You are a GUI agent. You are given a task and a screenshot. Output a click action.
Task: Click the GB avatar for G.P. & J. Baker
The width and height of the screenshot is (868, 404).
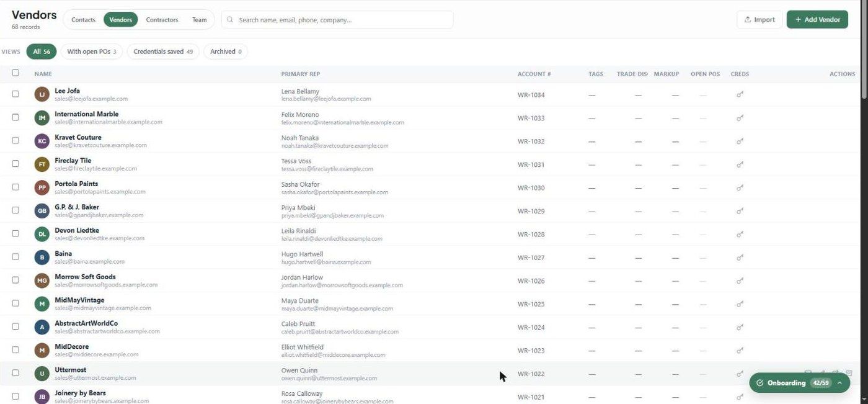[x=42, y=211]
